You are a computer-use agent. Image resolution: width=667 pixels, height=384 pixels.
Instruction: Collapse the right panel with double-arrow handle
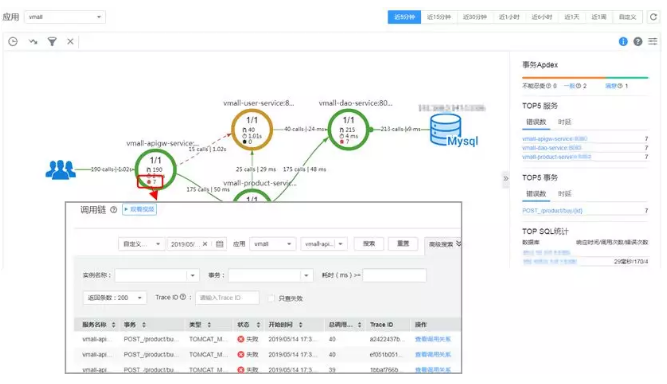click(x=505, y=179)
